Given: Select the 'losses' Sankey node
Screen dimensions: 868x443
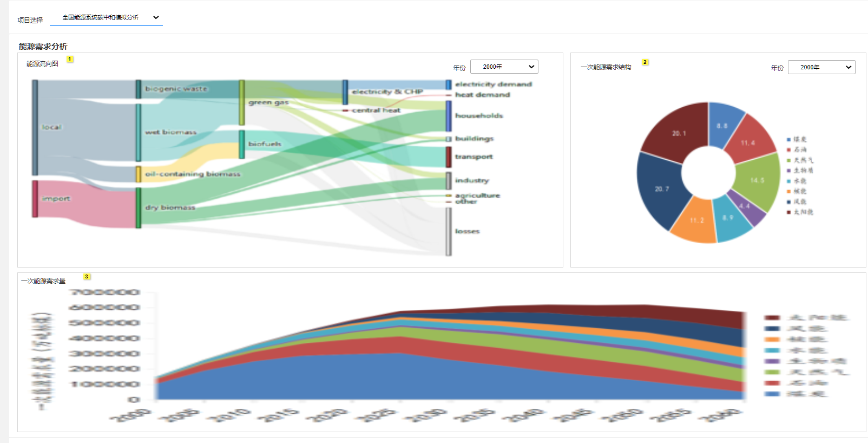Looking at the screenshot, I should click(x=449, y=232).
